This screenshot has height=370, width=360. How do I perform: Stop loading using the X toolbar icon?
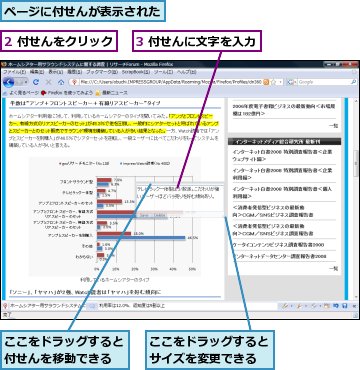coord(48,82)
